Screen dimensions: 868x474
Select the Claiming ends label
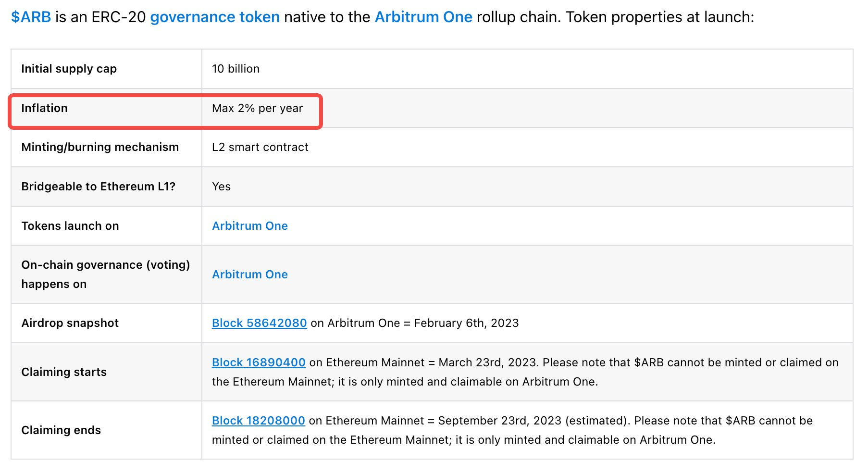tap(61, 430)
